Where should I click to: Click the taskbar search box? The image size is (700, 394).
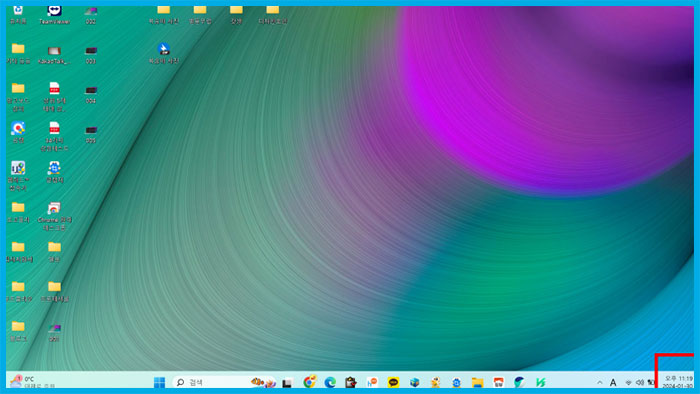pos(225,382)
